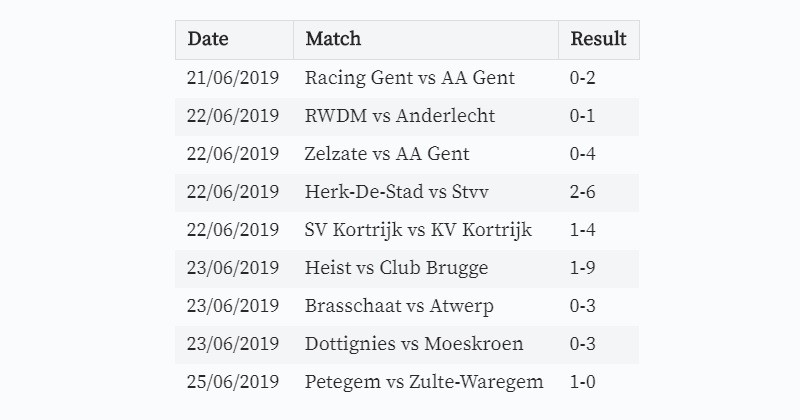Click the 1-4 result cell

point(598,230)
